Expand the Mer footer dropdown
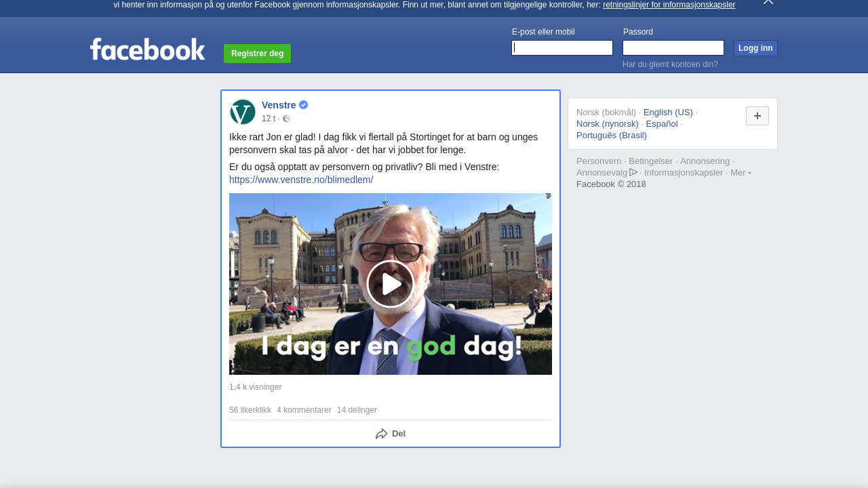The width and height of the screenshot is (868, 488). [741, 173]
